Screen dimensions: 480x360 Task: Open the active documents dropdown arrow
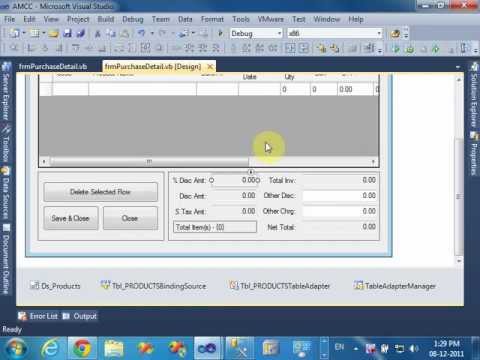click(x=458, y=67)
